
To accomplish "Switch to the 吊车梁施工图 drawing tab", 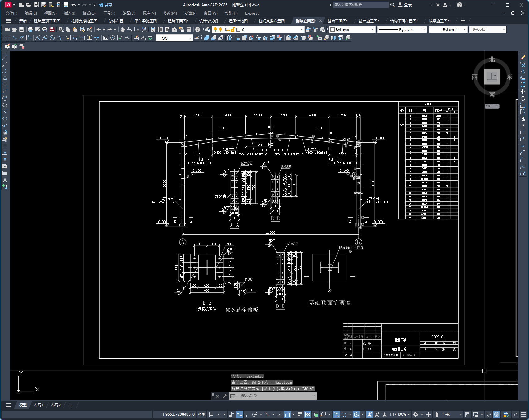I will coord(146,21).
